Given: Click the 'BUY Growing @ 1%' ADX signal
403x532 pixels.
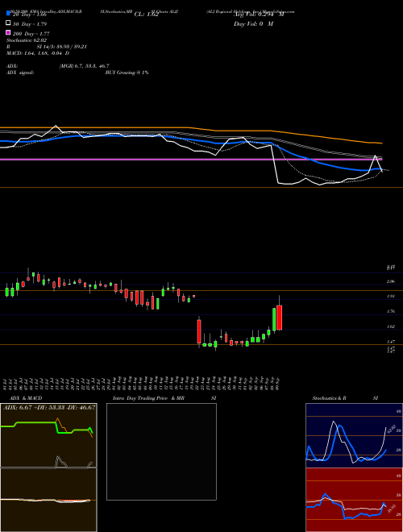Looking at the screenshot, I should point(127,73).
